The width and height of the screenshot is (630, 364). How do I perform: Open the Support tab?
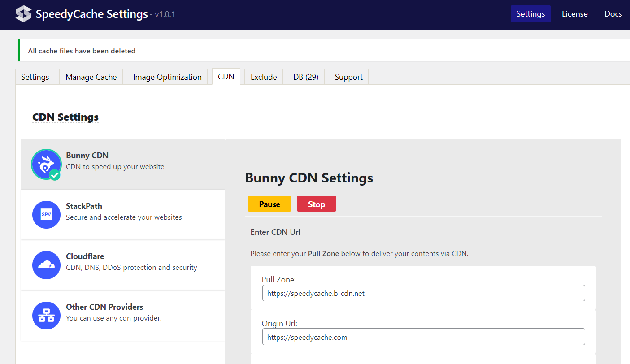click(348, 77)
